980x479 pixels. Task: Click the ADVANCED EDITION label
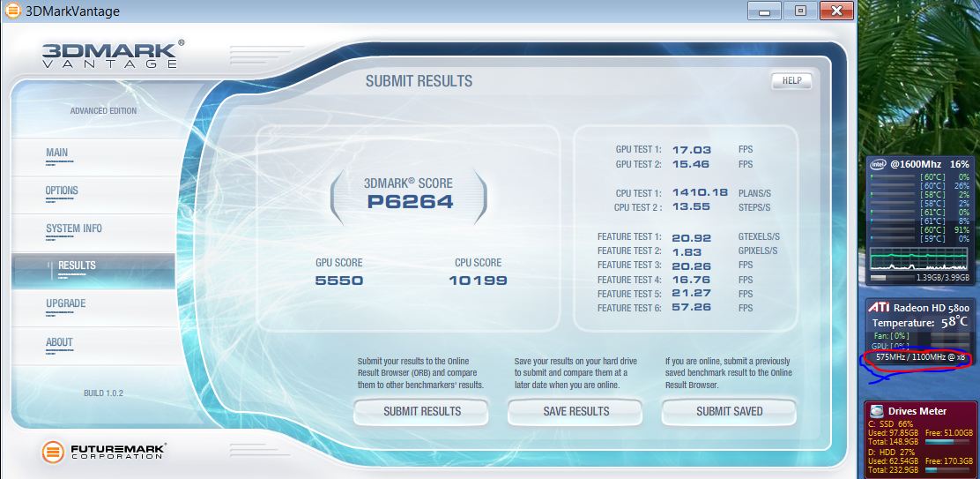click(103, 110)
